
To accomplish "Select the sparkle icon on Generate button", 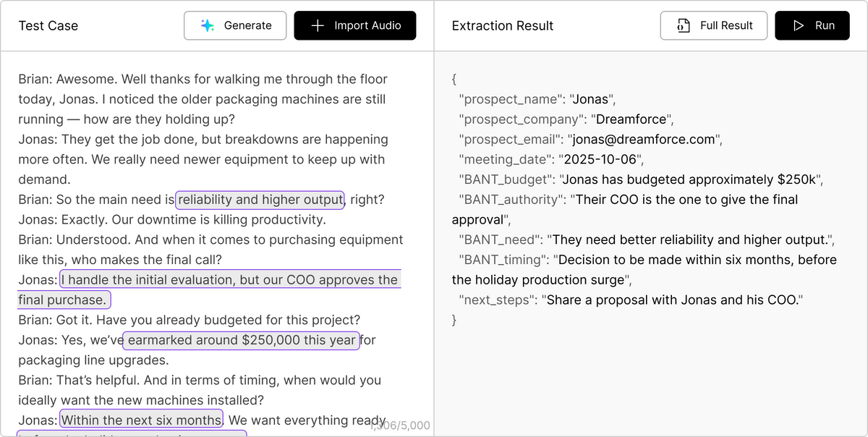I will pos(205,25).
